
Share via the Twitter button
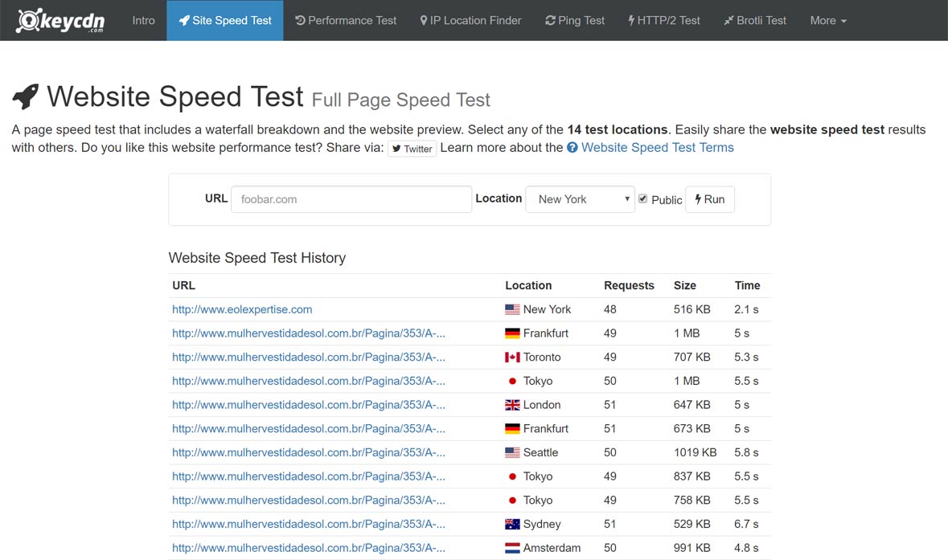(x=412, y=149)
